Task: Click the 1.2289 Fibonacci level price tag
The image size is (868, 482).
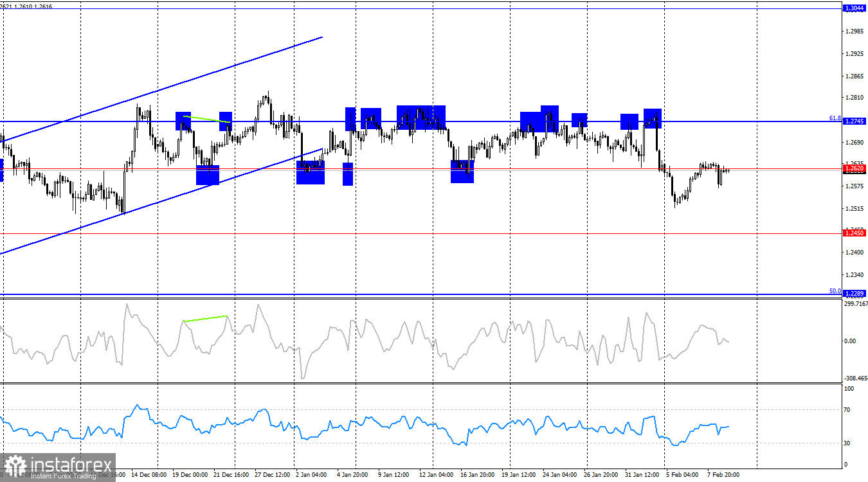Action: tap(854, 294)
